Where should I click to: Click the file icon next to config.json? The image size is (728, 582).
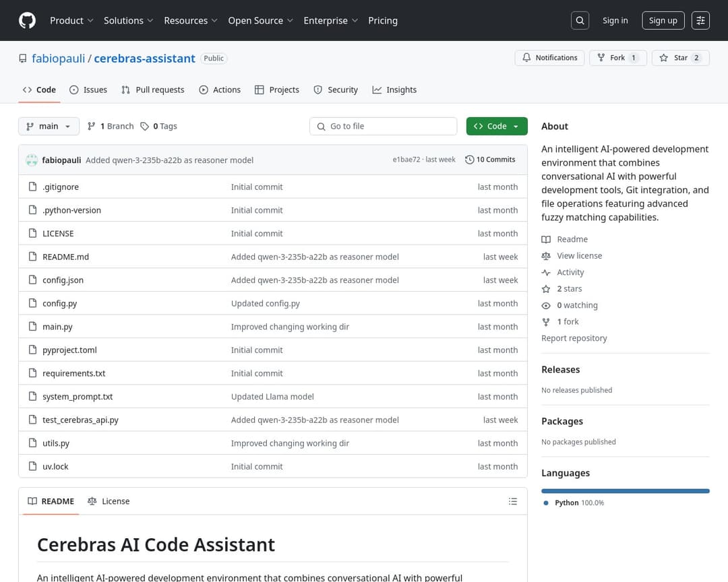click(32, 280)
